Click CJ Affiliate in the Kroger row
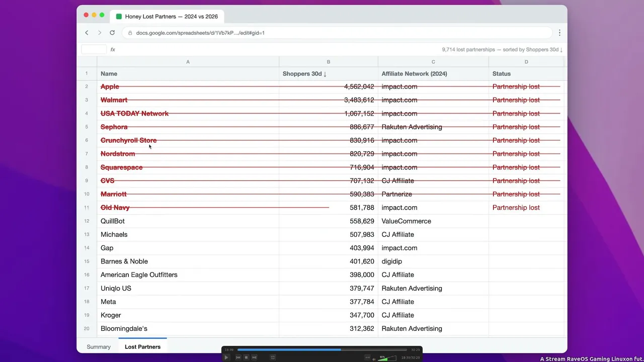This screenshot has height=362, width=644. [398, 315]
